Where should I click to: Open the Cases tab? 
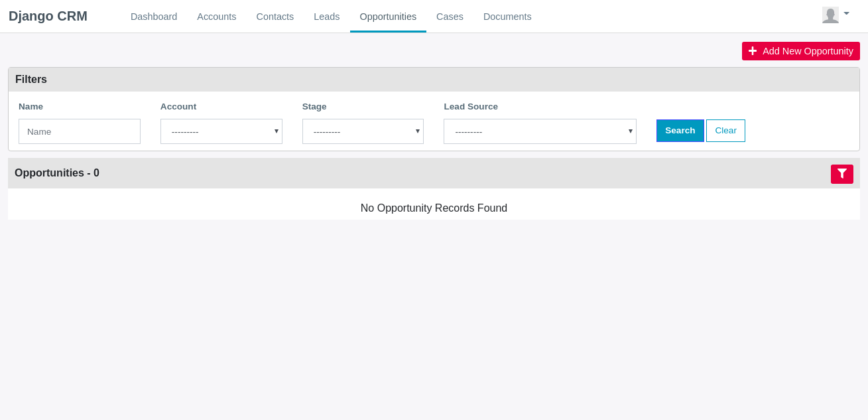(x=450, y=17)
